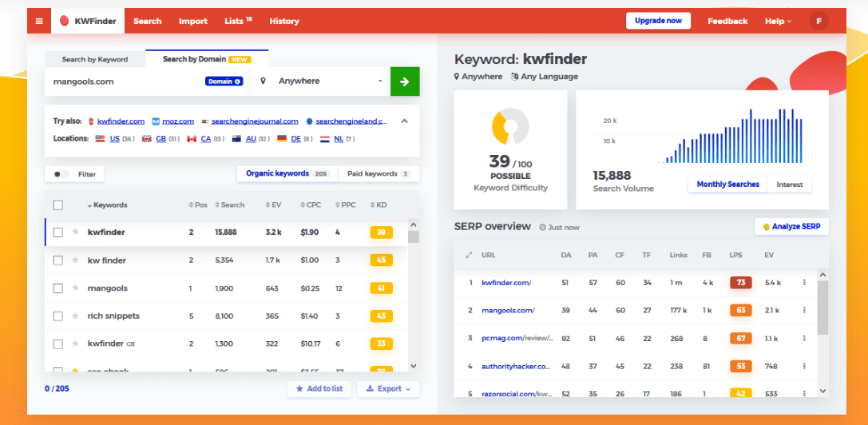The image size is (868, 425).
Task: Open searchenginejournal.com suggestion link
Action: tap(255, 121)
